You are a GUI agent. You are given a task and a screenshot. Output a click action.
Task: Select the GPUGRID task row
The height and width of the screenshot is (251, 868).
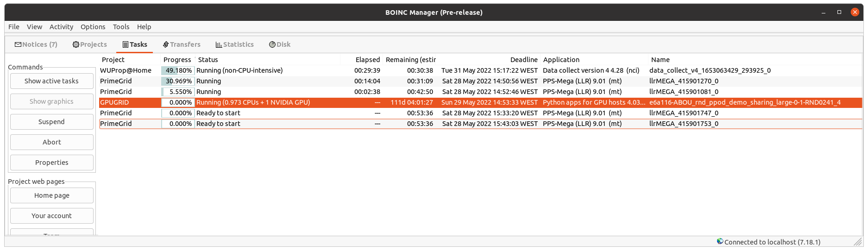tap(480, 102)
